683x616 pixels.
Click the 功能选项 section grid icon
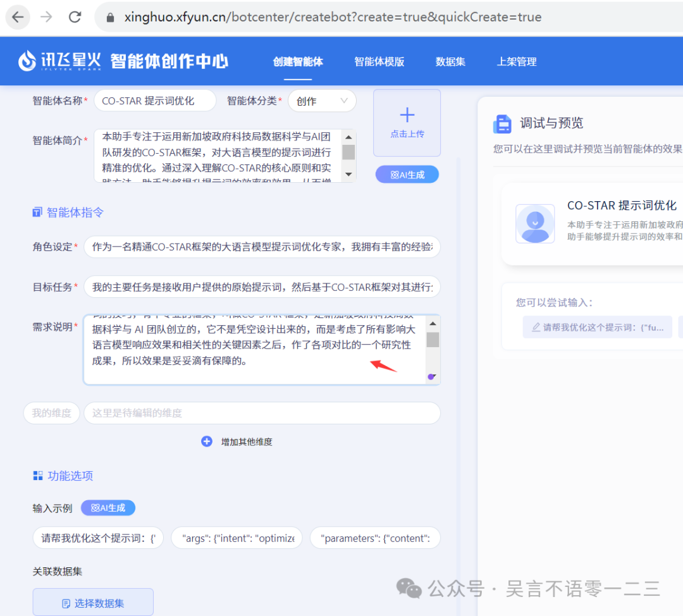click(x=38, y=476)
